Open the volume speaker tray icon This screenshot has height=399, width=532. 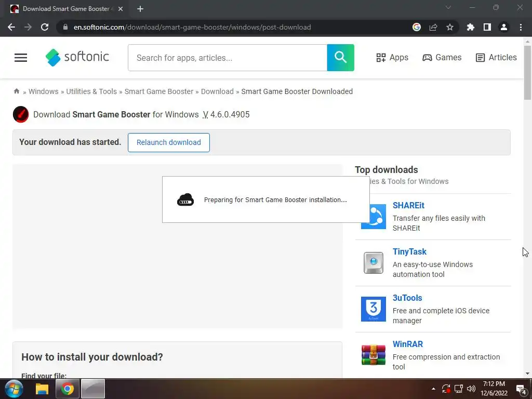pyautogui.click(x=471, y=389)
